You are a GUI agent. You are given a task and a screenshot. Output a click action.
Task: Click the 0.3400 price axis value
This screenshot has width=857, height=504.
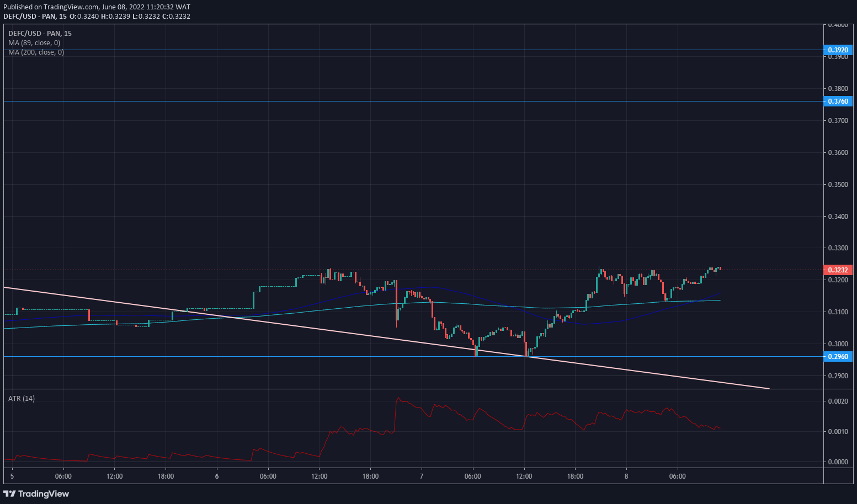click(x=838, y=217)
